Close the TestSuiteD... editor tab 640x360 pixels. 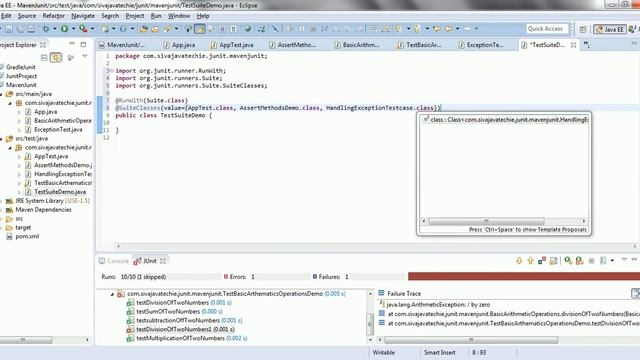point(573,45)
